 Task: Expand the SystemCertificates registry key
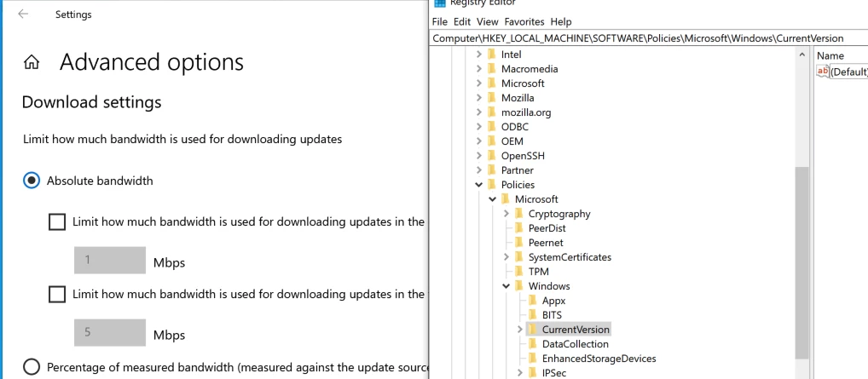[506, 256]
